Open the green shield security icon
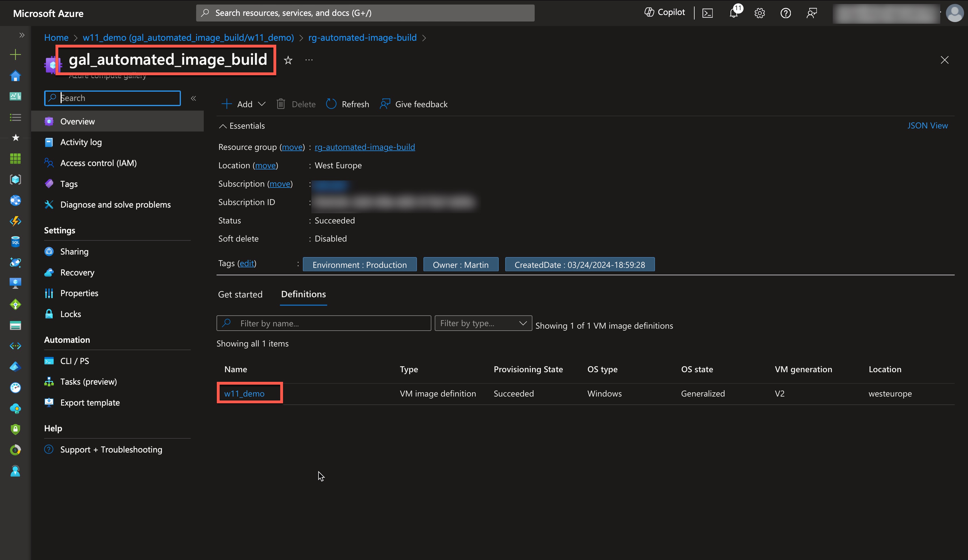The image size is (968, 560). (x=15, y=429)
